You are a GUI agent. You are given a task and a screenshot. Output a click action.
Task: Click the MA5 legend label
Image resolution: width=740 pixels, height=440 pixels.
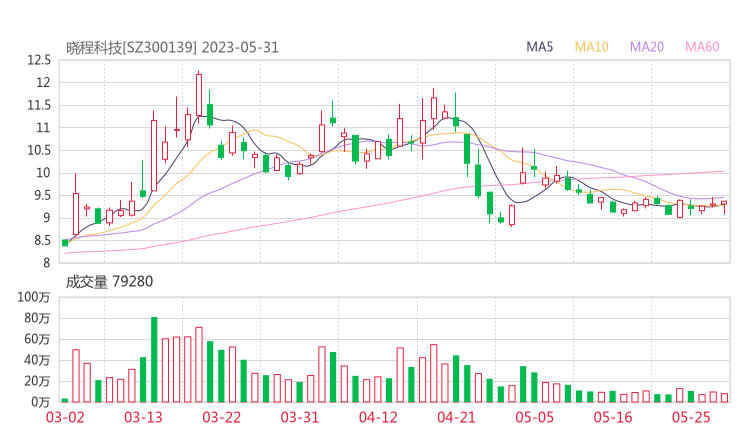click(539, 47)
